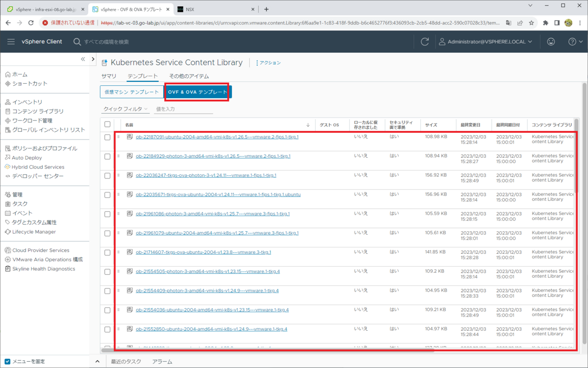The width and height of the screenshot is (588, 368).
Task: Check row ob-21714607-tkgs-ova-ubuntu-2004
Action: coord(107,252)
